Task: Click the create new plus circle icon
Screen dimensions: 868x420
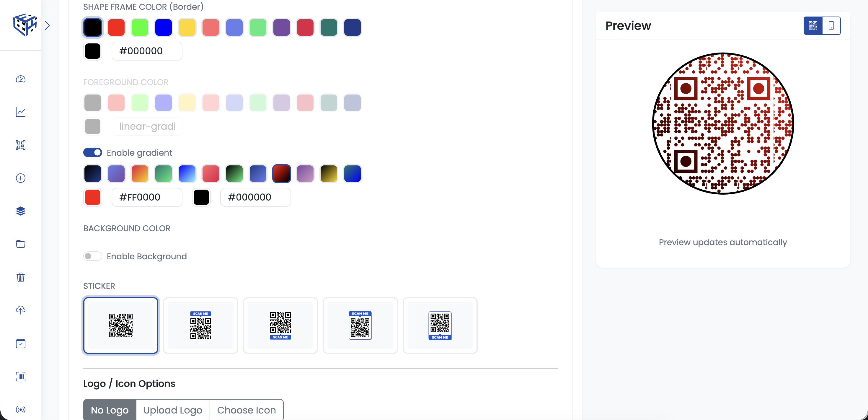Action: tap(21, 178)
